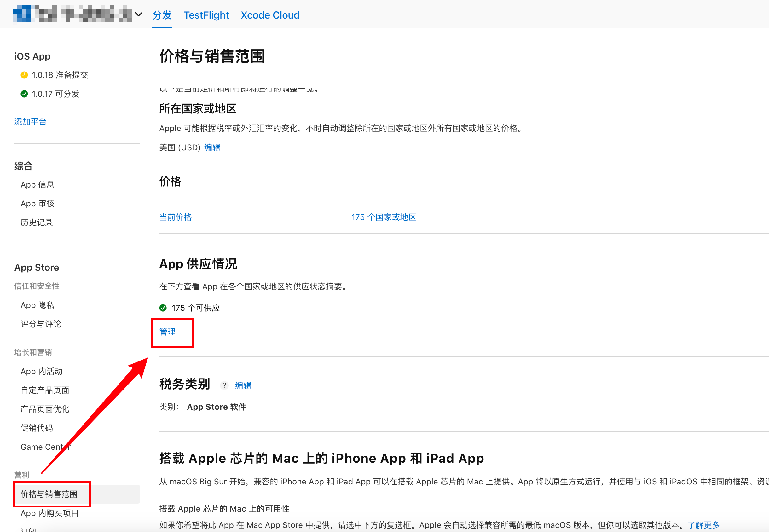Select 价格与销售范围 in sidebar

tap(77, 494)
